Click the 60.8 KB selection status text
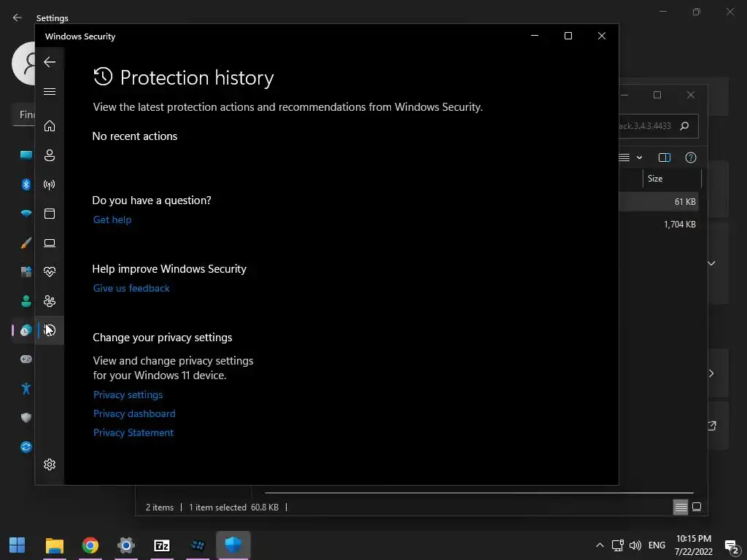Image resolution: width=747 pixels, height=560 pixels. pyautogui.click(x=265, y=507)
